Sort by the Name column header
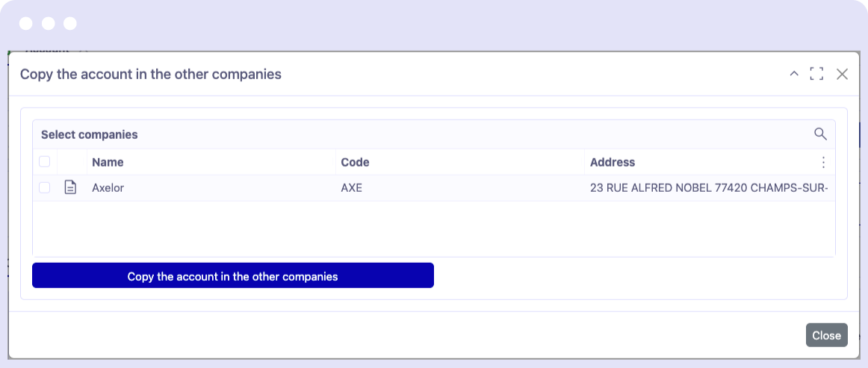Screen dimensions: 868x368 pos(108,162)
